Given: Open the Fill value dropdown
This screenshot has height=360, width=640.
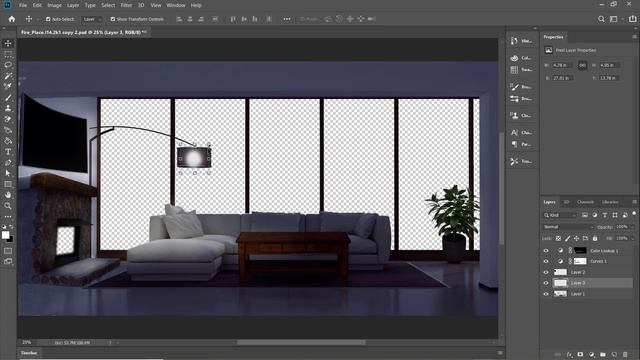Looking at the screenshot, I should point(632,238).
